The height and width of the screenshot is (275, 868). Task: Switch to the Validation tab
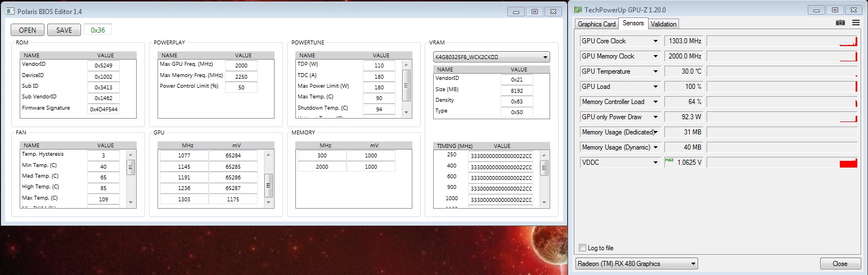tap(664, 24)
